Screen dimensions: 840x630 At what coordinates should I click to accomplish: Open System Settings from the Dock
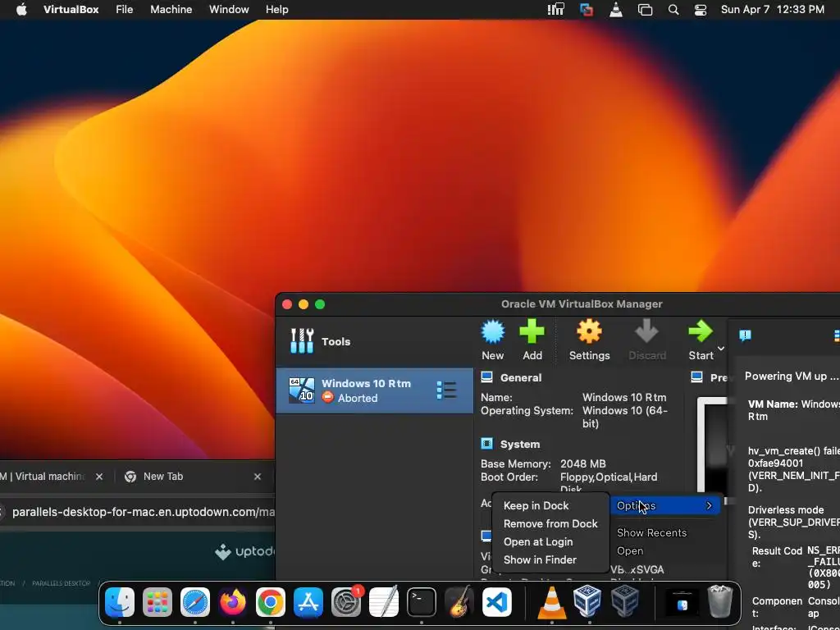coord(346,601)
